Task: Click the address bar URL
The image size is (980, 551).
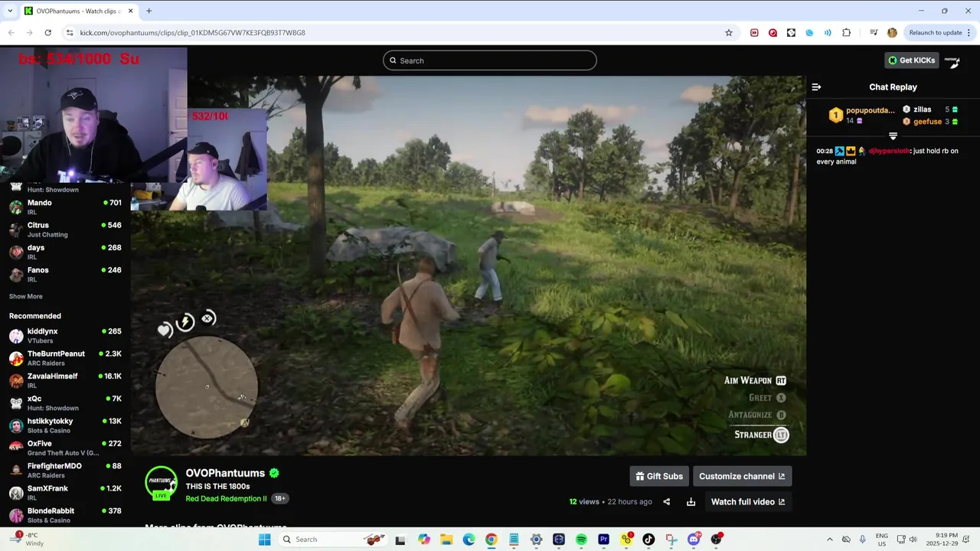Action: (192, 32)
